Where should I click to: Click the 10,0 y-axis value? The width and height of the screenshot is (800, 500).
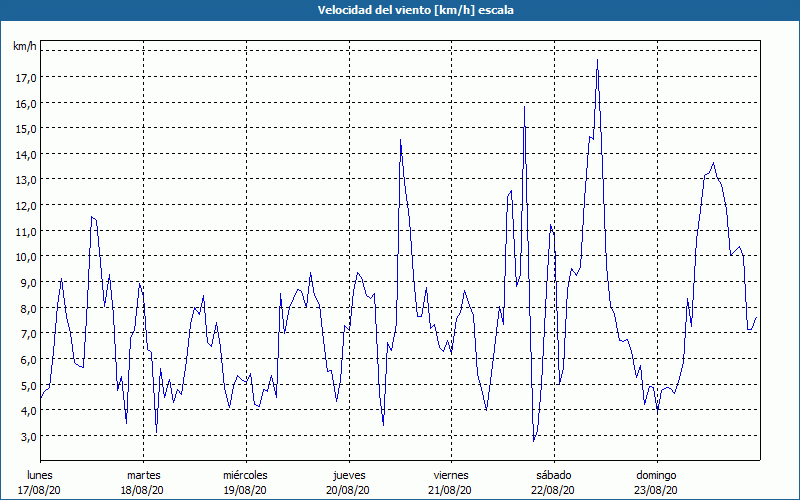pos(26,257)
